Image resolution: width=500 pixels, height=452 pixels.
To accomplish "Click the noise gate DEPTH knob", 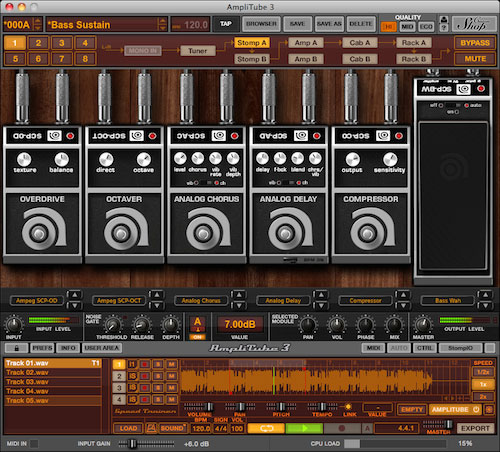I will [x=171, y=325].
